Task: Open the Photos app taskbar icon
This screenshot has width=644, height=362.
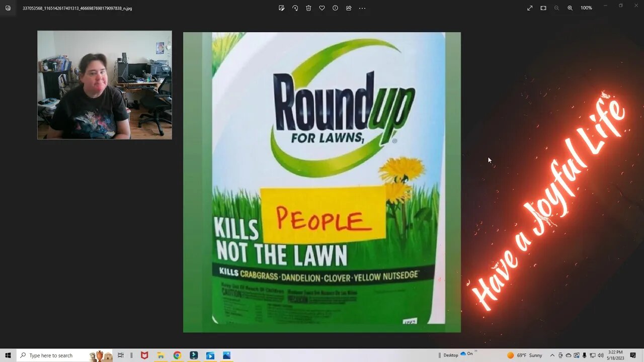Action: point(227,355)
